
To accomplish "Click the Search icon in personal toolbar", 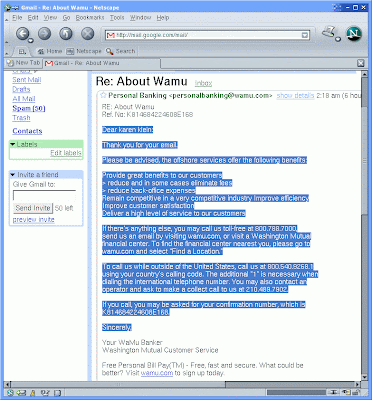I will tap(109, 51).
